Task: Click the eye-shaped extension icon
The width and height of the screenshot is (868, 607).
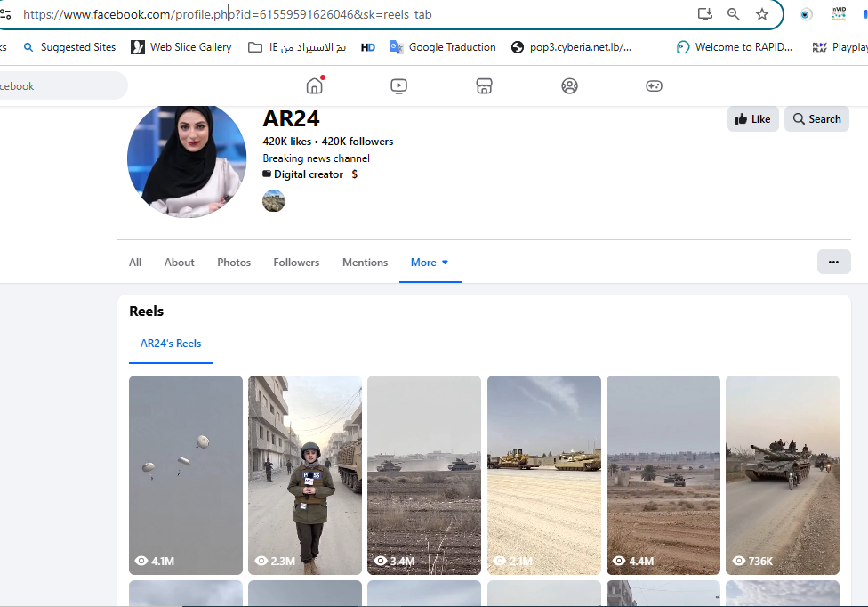Action: pyautogui.click(x=805, y=13)
